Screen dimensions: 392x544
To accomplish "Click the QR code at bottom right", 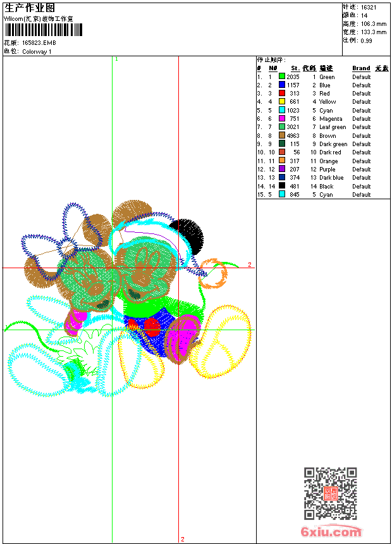I will (331, 493).
